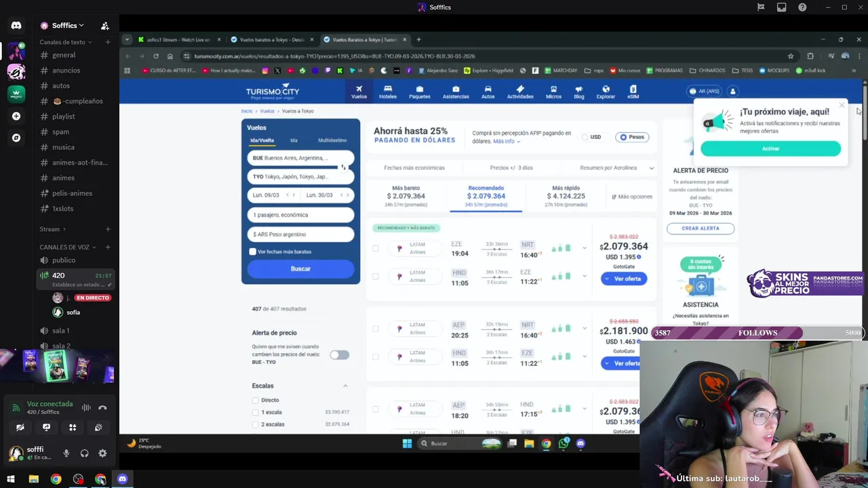Viewport: 868px width, 488px height.
Task: Bookmark this page with the star icon
Action: pos(791,56)
